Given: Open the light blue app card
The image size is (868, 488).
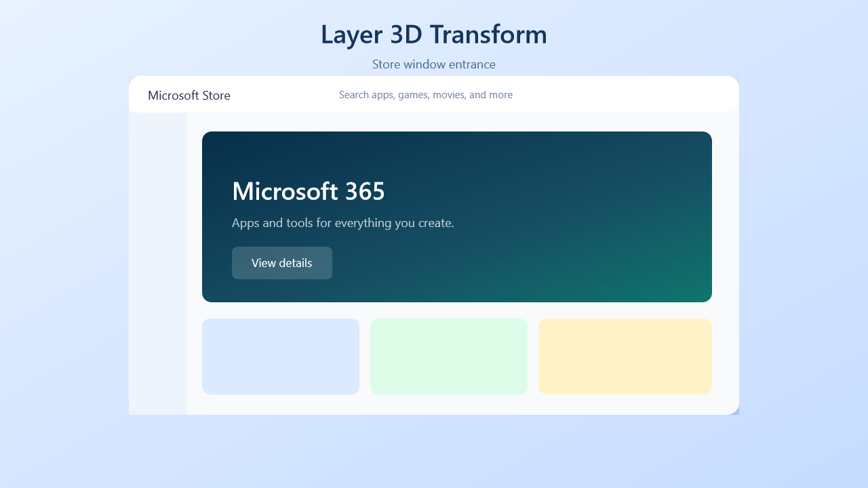Looking at the screenshot, I should coord(281,357).
